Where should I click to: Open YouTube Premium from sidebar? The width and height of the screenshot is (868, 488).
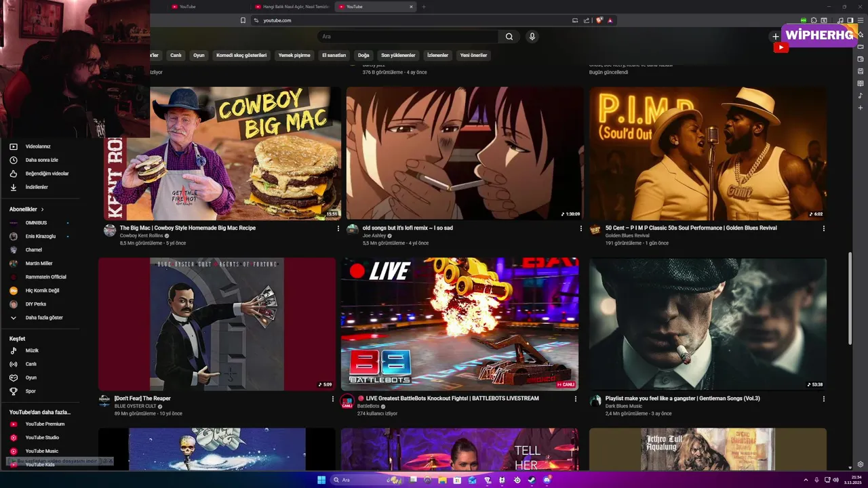point(45,424)
